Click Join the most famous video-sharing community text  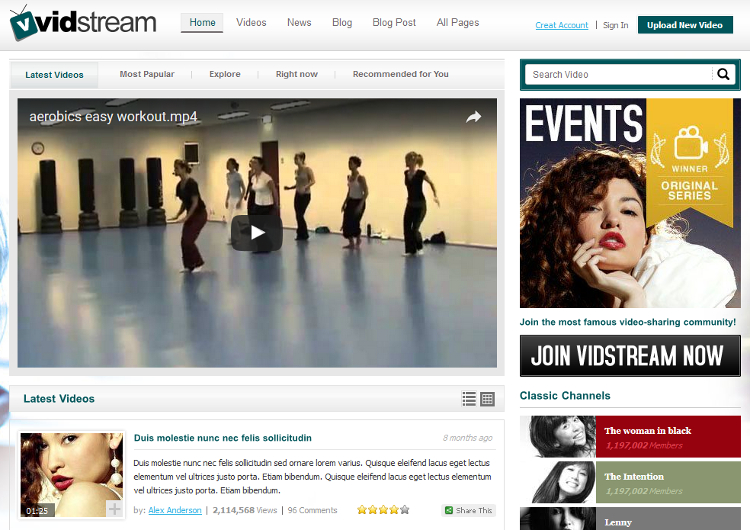click(x=628, y=322)
